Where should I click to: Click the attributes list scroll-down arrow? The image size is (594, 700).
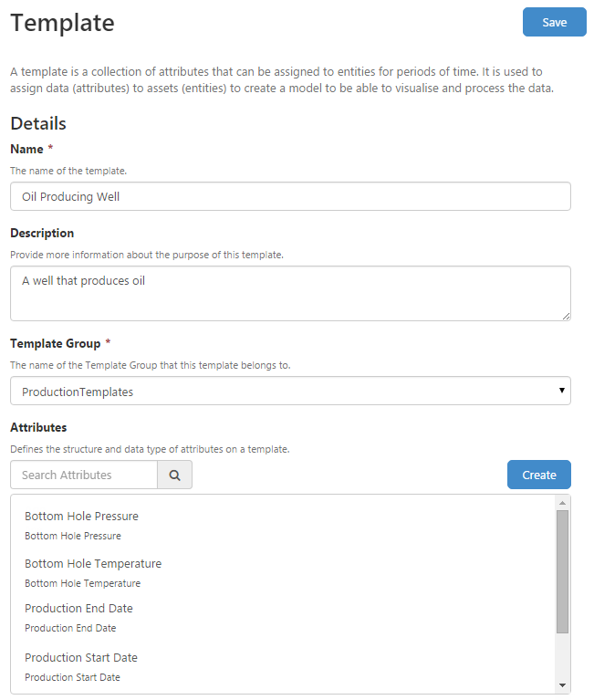[562, 684]
